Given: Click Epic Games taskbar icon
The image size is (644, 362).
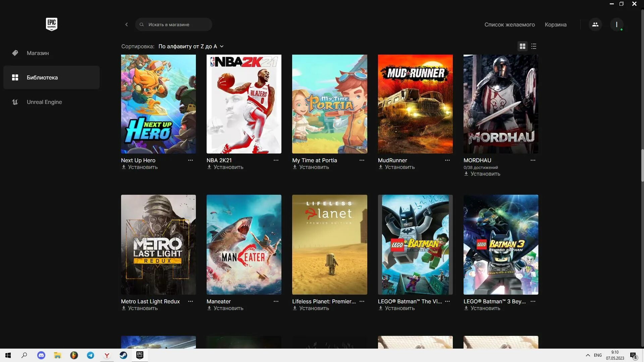Looking at the screenshot, I should (140, 355).
